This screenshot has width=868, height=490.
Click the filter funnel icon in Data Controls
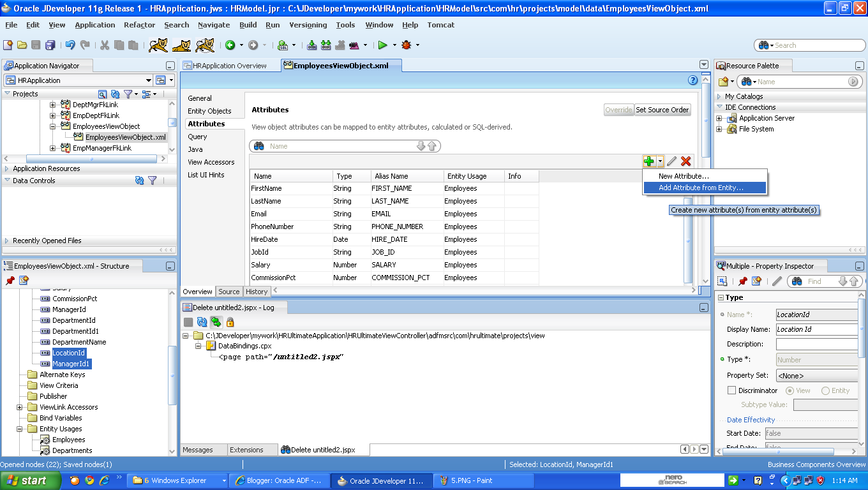click(x=153, y=181)
